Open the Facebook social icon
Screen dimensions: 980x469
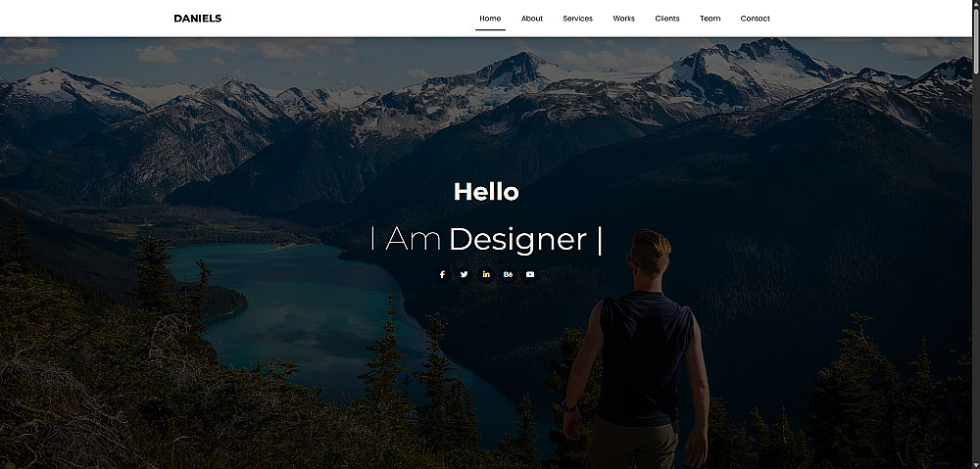442,274
